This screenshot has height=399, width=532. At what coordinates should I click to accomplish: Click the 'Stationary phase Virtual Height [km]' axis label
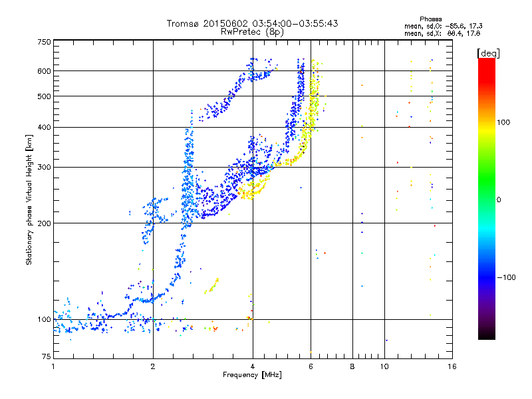tap(29, 200)
